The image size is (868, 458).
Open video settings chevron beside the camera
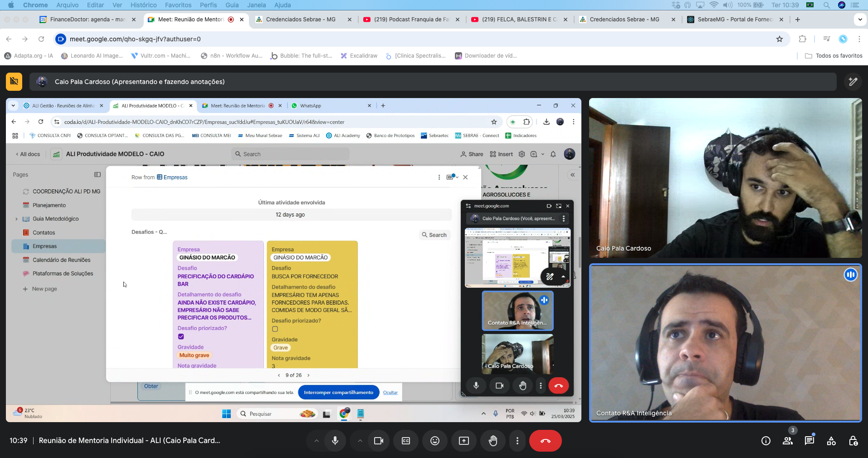click(x=360, y=441)
